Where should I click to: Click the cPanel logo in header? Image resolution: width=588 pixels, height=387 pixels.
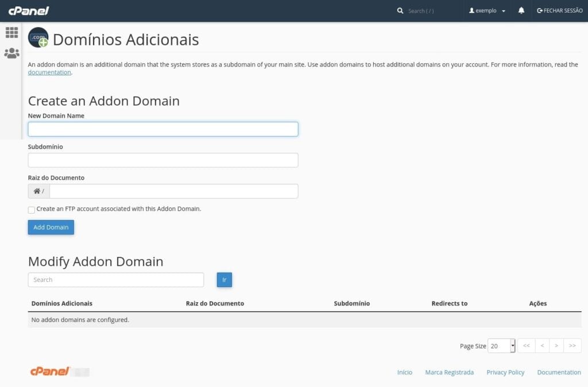(x=29, y=10)
